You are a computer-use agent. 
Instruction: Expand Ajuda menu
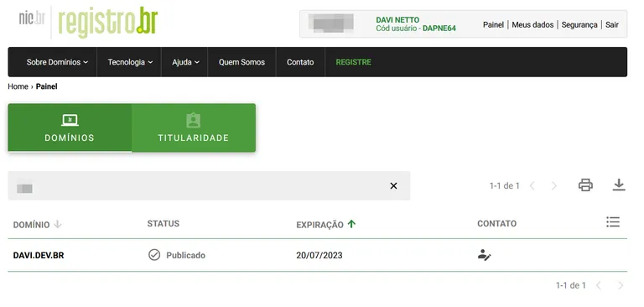(x=185, y=62)
